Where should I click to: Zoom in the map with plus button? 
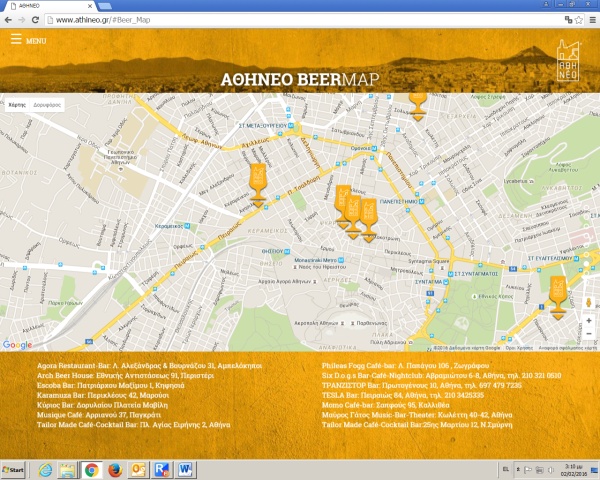pyautogui.click(x=588, y=320)
